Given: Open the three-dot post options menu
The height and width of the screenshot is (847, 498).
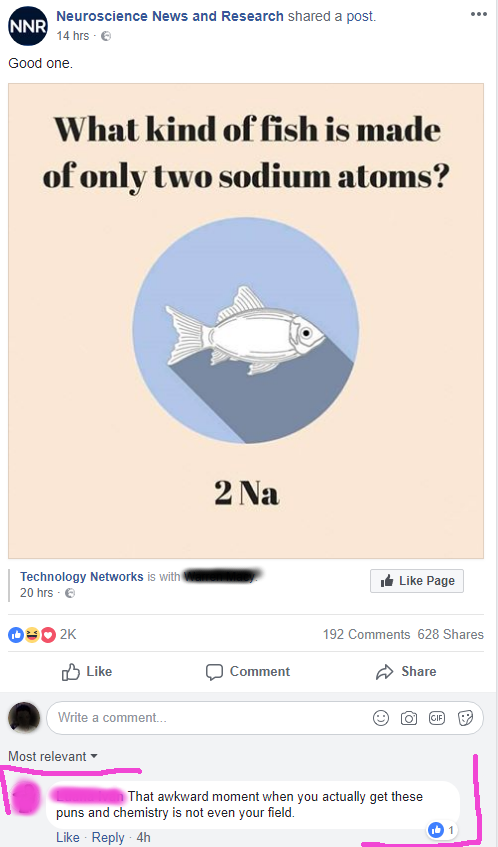Looking at the screenshot, I should tap(479, 14).
